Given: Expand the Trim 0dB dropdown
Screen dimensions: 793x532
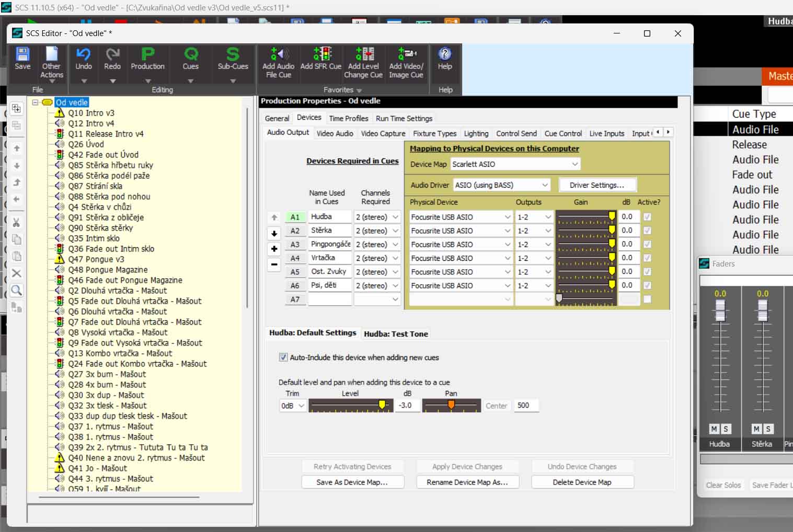Looking at the screenshot, I should 293,406.
